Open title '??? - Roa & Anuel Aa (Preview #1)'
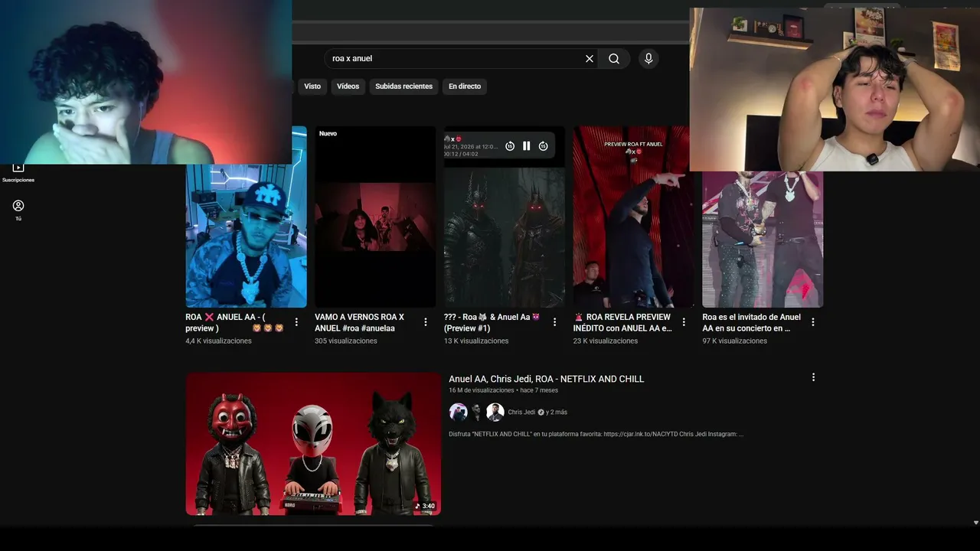This screenshot has height=551, width=980. click(x=492, y=322)
